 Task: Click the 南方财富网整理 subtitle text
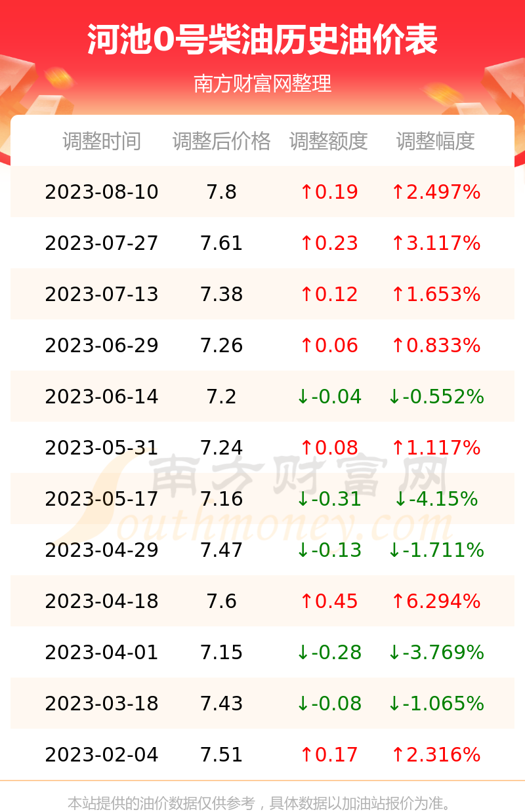(x=262, y=84)
